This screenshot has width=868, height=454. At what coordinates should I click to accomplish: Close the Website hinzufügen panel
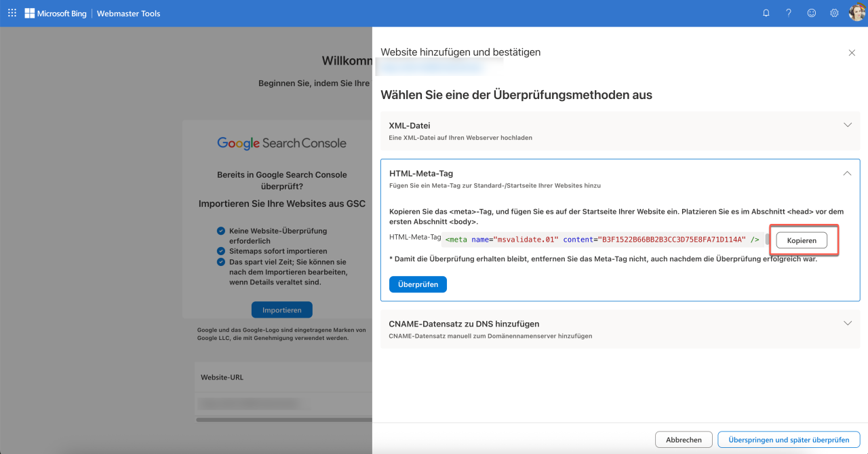(852, 52)
